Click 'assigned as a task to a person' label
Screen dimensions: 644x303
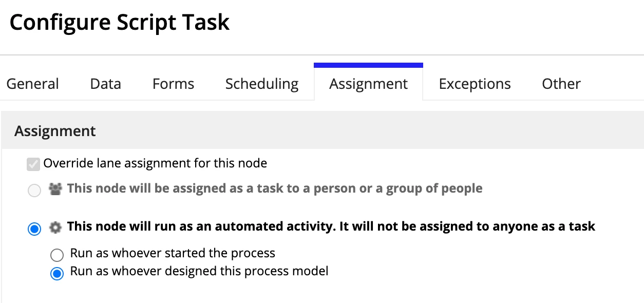[x=275, y=188]
